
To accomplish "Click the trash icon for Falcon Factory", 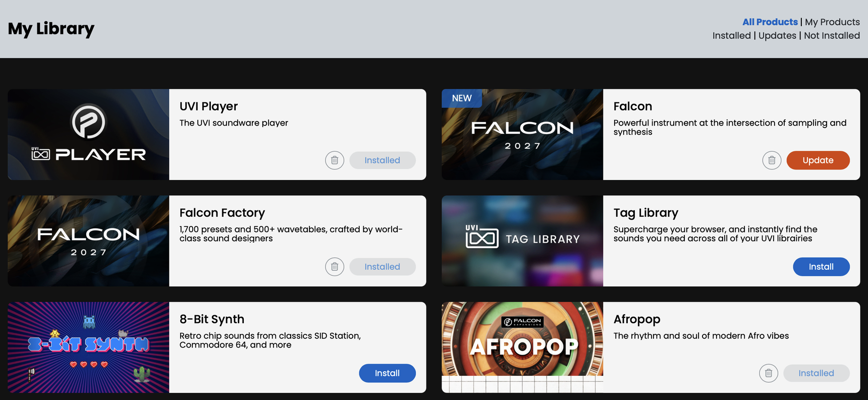I will tap(335, 267).
